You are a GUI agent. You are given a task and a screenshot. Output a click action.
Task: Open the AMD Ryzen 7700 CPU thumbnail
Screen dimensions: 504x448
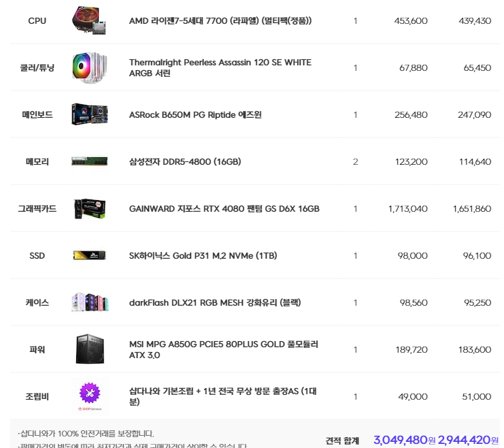pyautogui.click(x=89, y=20)
